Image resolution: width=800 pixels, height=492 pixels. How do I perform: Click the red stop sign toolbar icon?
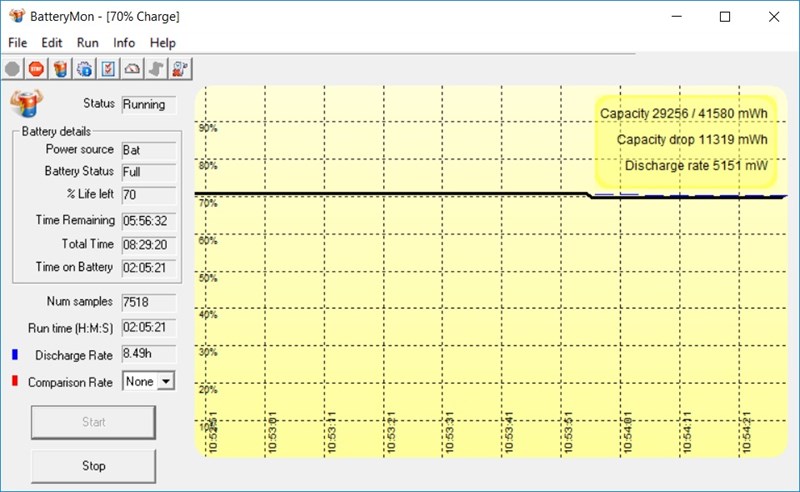coord(36,69)
